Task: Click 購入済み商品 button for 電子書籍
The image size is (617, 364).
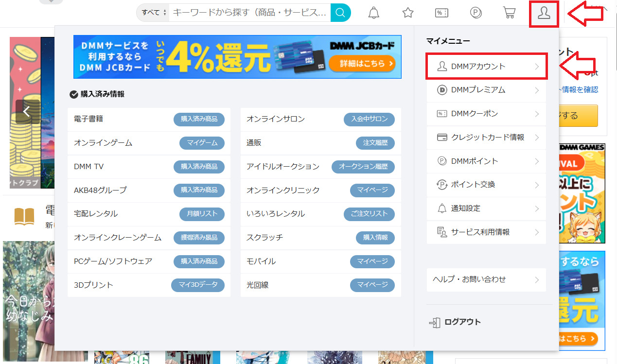Action: pyautogui.click(x=199, y=119)
